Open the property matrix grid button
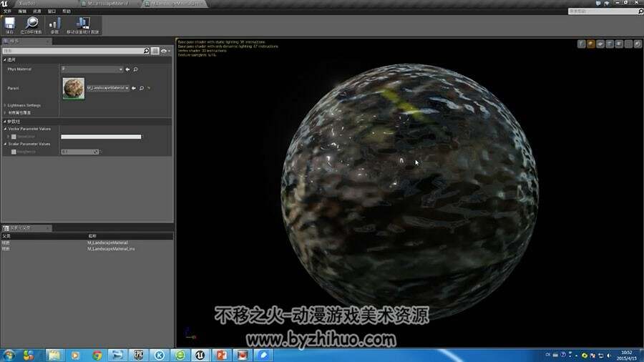 coord(155,51)
